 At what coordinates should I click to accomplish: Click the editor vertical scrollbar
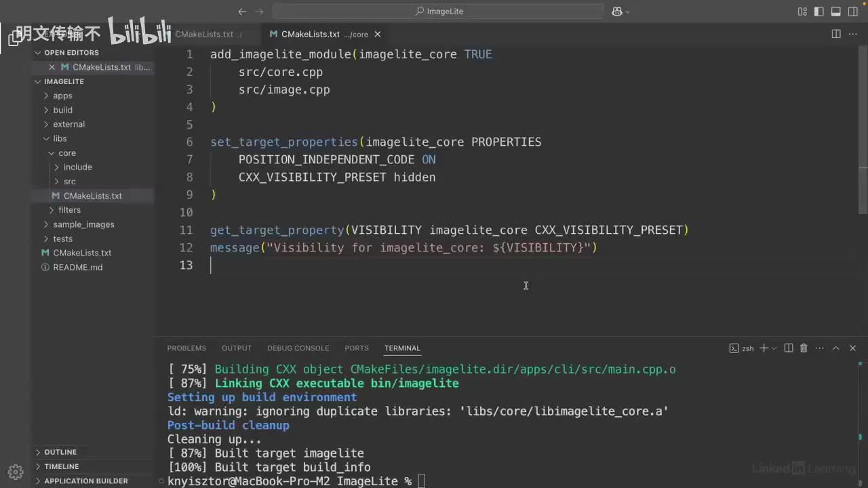863,129
